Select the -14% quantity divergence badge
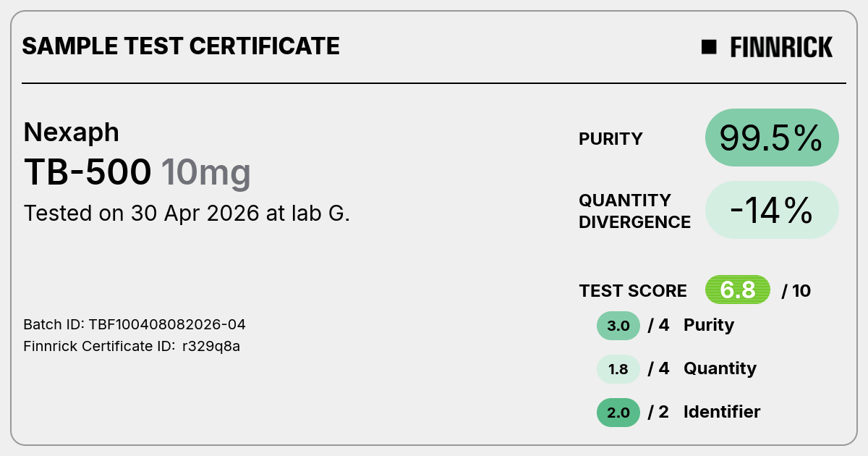The width and height of the screenshot is (868, 456). click(772, 210)
